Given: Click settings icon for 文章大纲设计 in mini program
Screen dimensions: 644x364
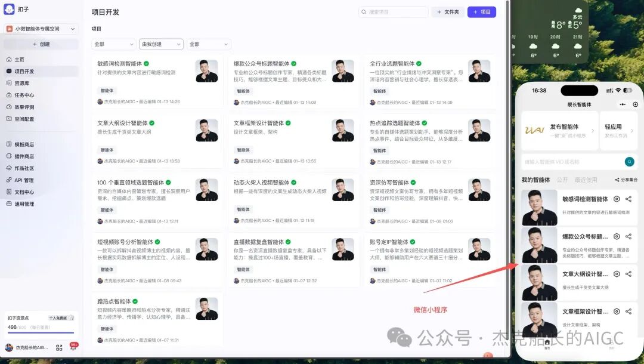Looking at the screenshot, I should click(617, 274).
